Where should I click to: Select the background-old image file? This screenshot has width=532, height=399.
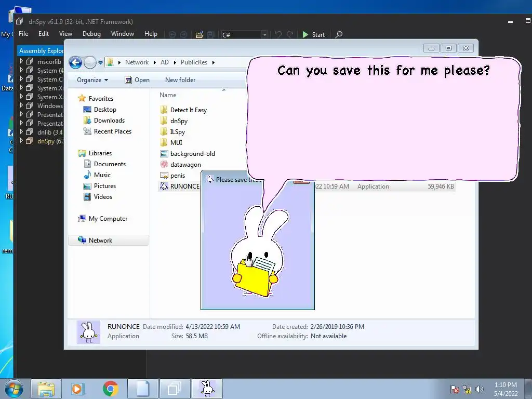click(188, 154)
